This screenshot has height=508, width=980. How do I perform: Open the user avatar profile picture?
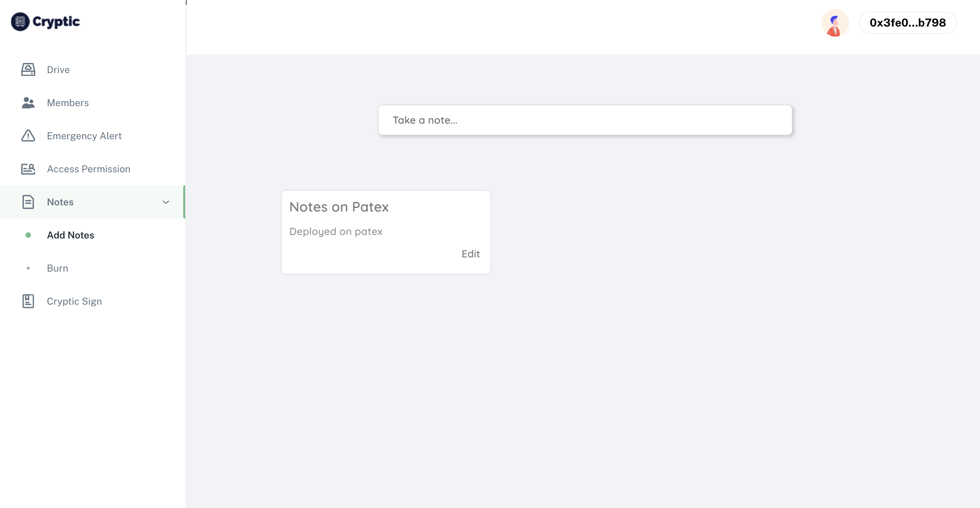click(x=835, y=23)
